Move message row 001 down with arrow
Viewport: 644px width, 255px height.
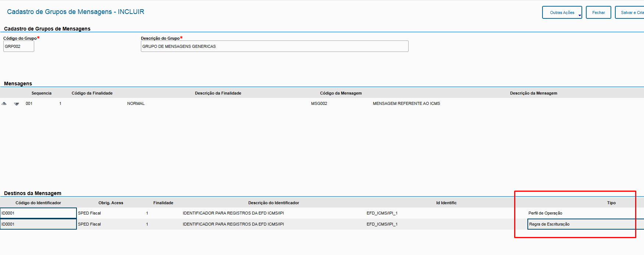tap(17, 104)
